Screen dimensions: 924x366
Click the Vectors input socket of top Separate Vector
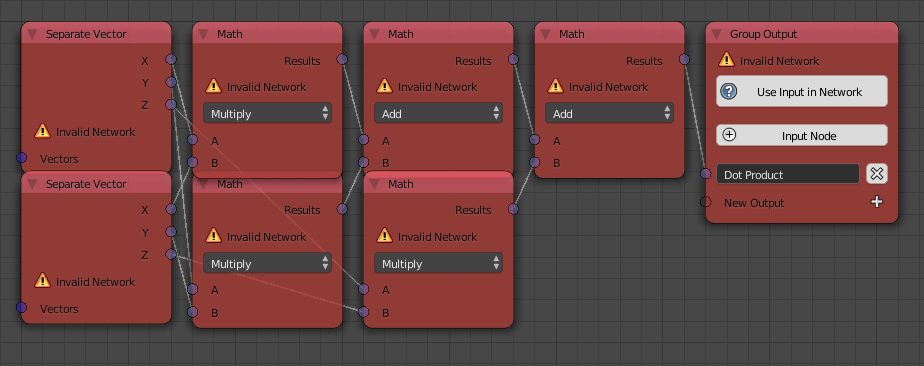pyautogui.click(x=22, y=157)
